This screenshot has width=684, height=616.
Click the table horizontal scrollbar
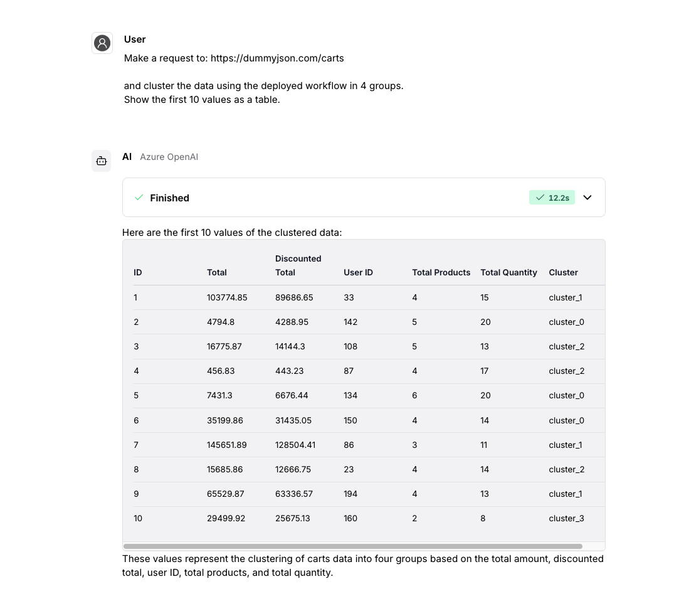tap(353, 546)
